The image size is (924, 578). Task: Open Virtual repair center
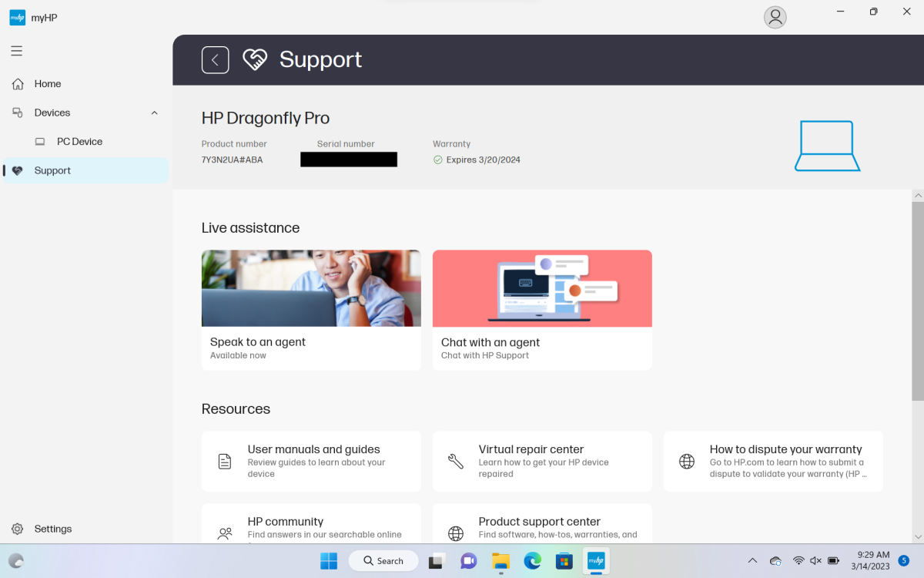pos(542,462)
